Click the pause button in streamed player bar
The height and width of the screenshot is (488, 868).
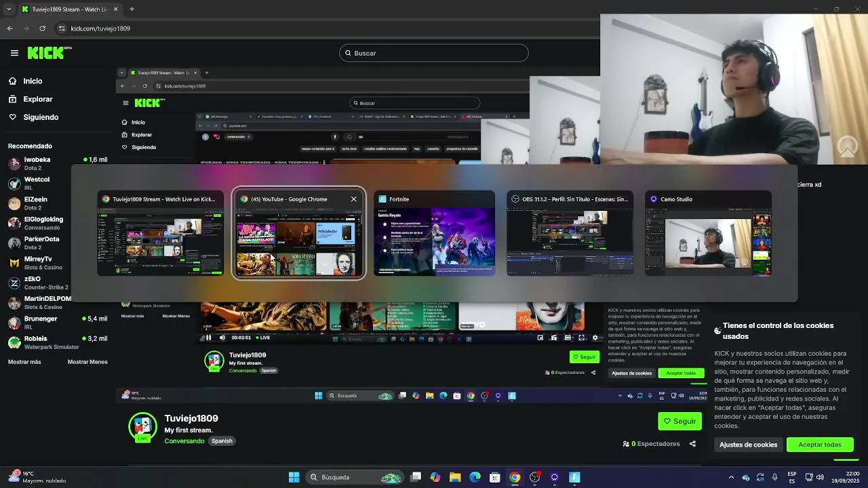208,338
